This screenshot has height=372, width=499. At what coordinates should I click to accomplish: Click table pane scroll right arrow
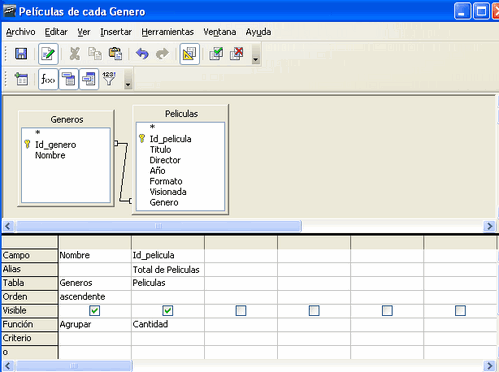(489, 226)
